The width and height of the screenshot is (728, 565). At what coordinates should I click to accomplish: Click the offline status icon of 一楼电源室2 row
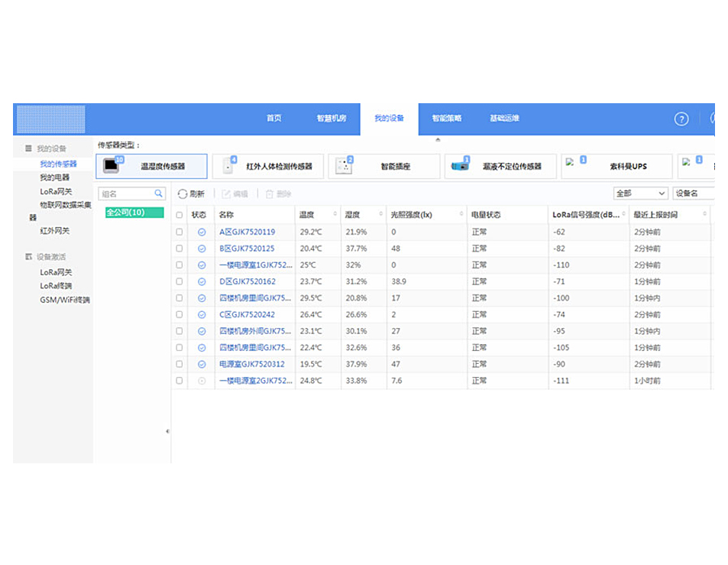point(202,381)
